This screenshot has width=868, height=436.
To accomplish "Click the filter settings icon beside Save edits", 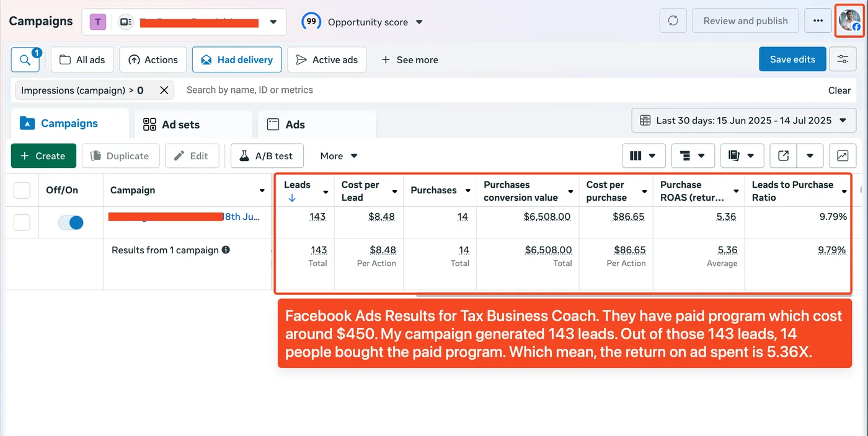I will (843, 59).
